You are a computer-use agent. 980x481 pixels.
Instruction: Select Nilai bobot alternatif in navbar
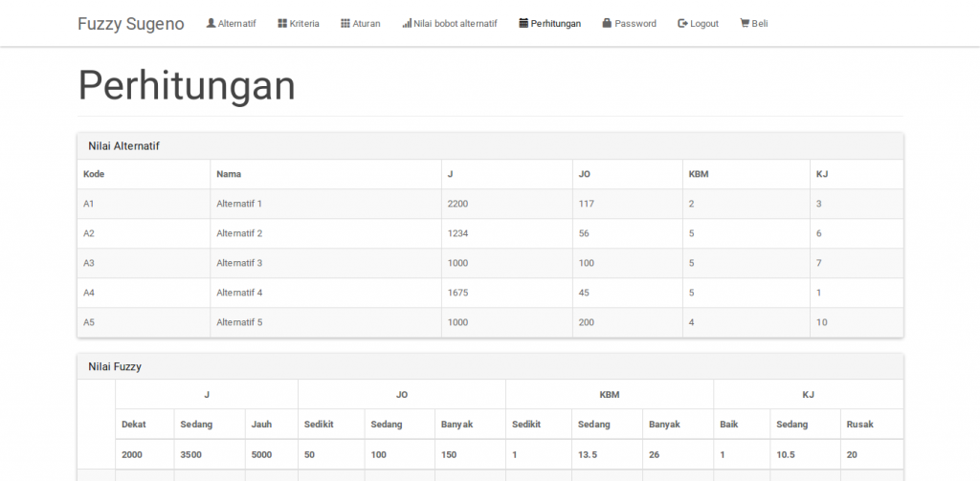456,24
